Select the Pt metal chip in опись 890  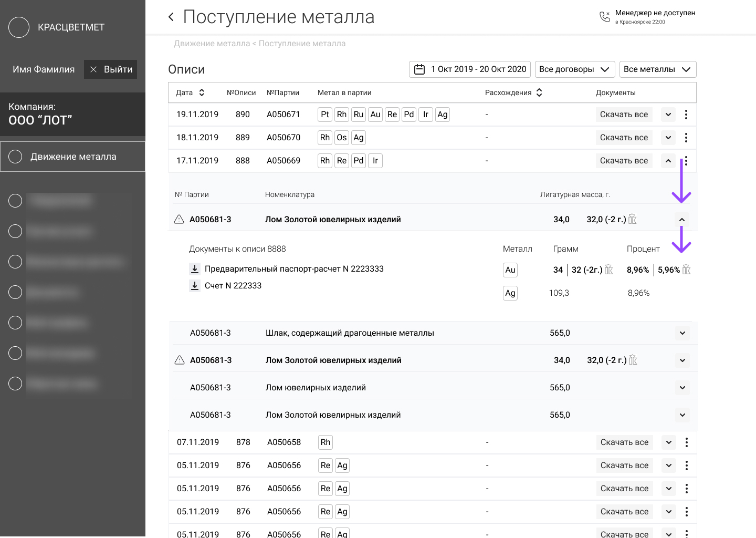[x=325, y=115]
